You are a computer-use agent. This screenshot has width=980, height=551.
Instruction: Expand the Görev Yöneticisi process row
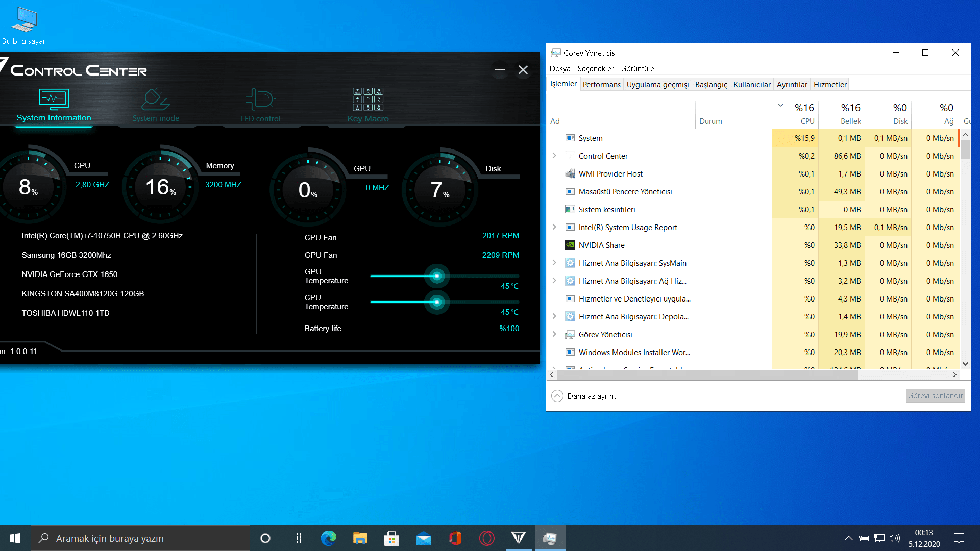click(x=554, y=334)
